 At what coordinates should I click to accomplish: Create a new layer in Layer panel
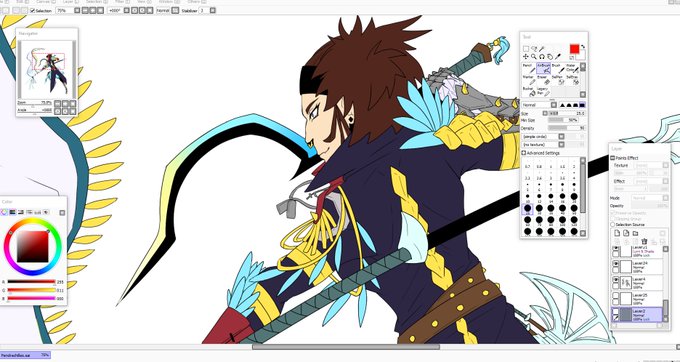[x=617, y=233]
